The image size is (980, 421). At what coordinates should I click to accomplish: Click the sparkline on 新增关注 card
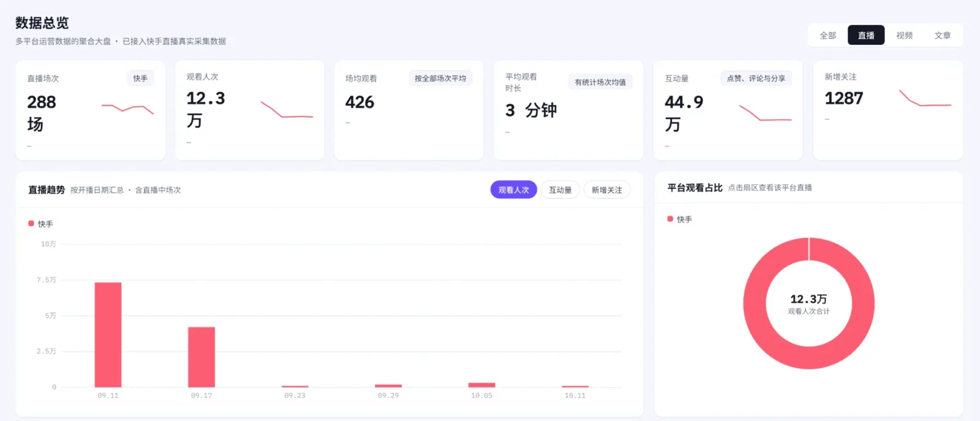point(925,98)
